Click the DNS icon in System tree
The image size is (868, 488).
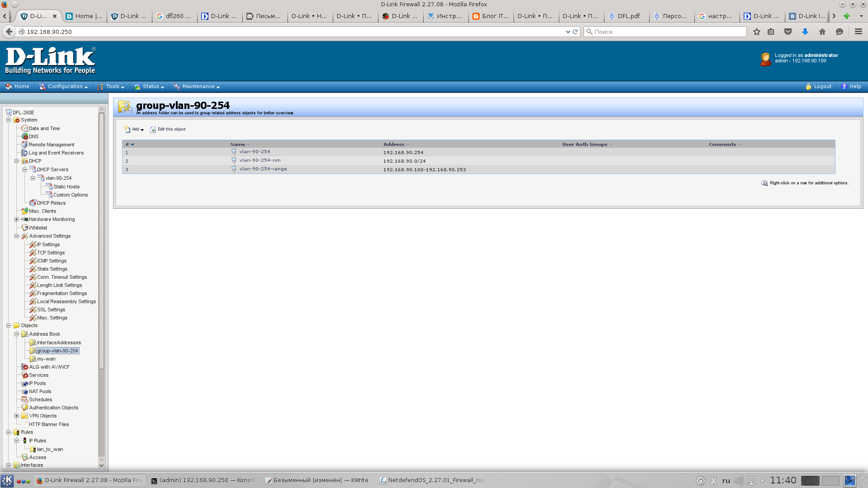pos(25,136)
